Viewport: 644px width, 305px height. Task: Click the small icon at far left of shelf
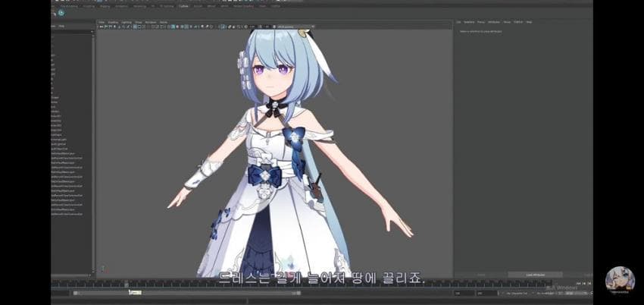(54, 13)
